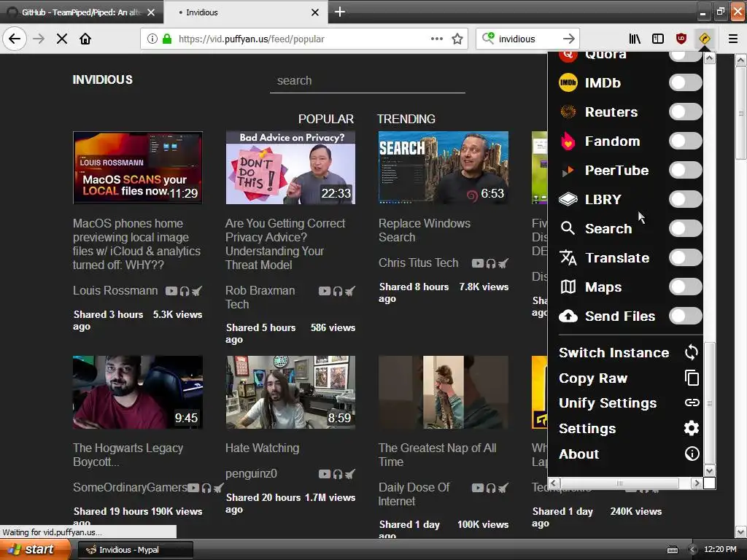The height and width of the screenshot is (560, 747).
Task: Go back to previous page
Action: coord(15,39)
